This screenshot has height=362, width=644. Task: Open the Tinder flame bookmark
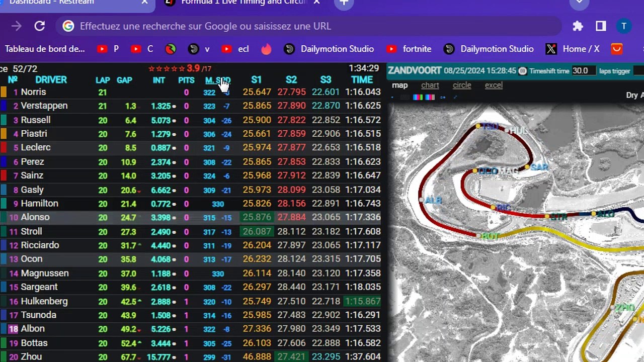(266, 49)
